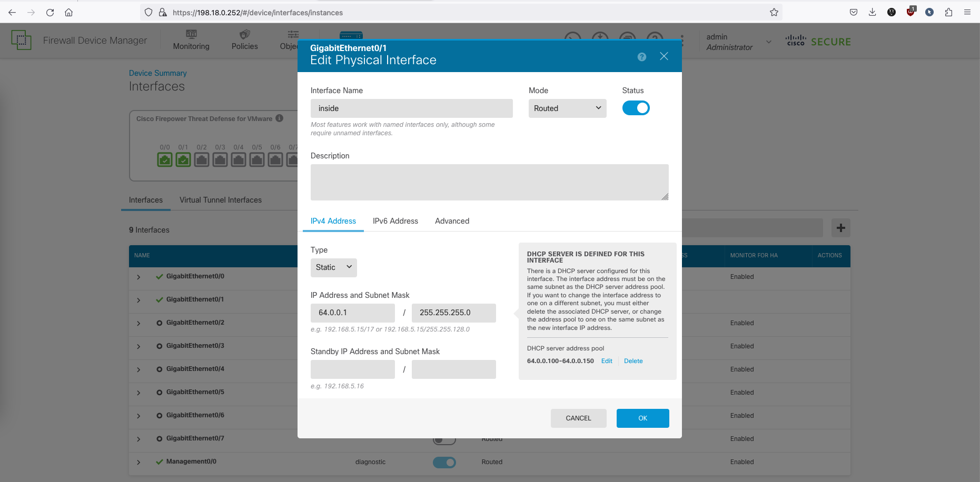Viewport: 980px width, 482px height.
Task: Click the 0/3 port icon in device diagram
Action: tap(220, 159)
